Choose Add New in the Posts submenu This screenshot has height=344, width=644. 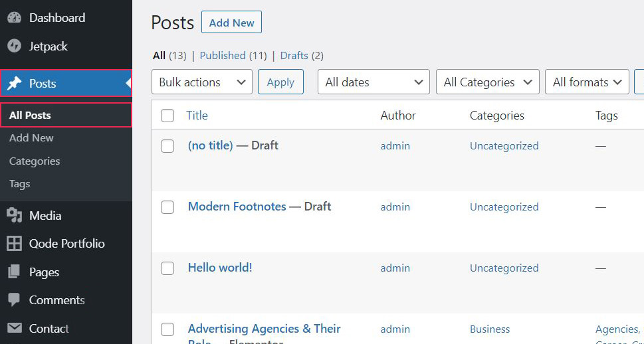[x=31, y=138]
